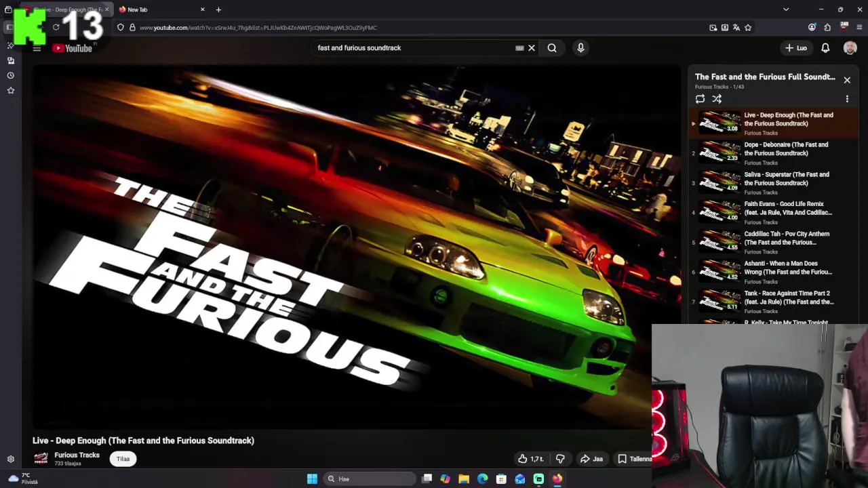The height and width of the screenshot is (488, 868).
Task: Click the install app icon in address bar
Action: pyautogui.click(x=725, y=28)
